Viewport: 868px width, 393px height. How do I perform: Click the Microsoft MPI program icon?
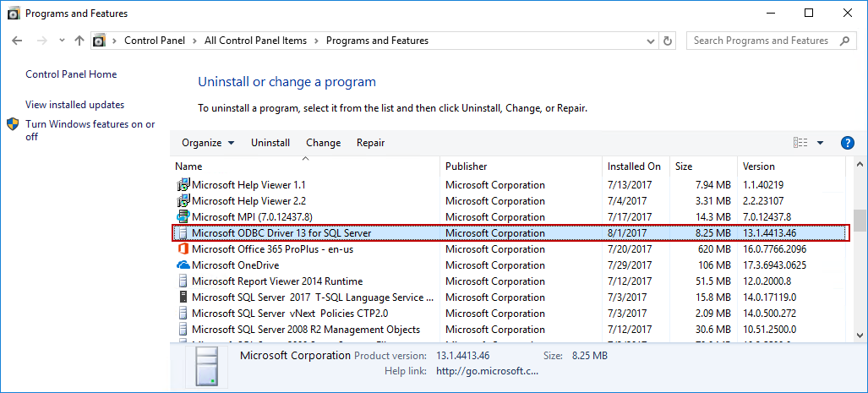(x=183, y=217)
